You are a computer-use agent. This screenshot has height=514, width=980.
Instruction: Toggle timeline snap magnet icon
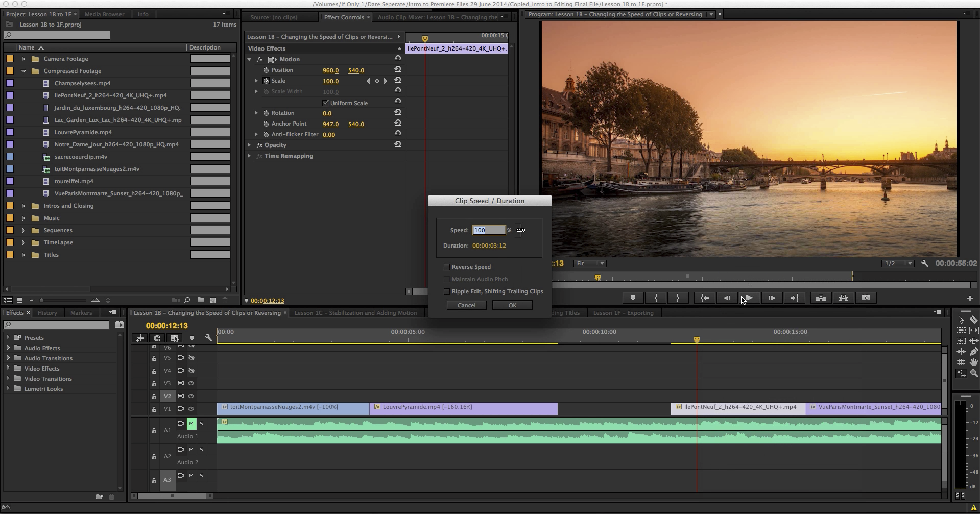pyautogui.click(x=157, y=338)
